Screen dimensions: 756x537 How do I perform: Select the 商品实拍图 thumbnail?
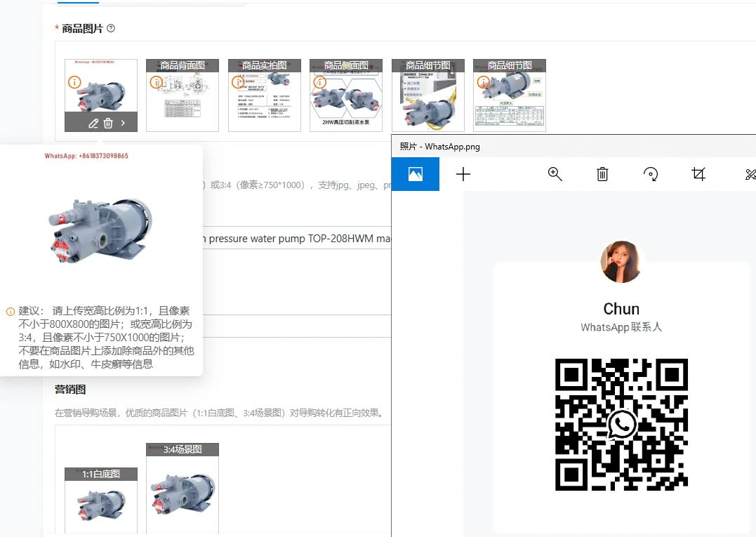click(264, 95)
